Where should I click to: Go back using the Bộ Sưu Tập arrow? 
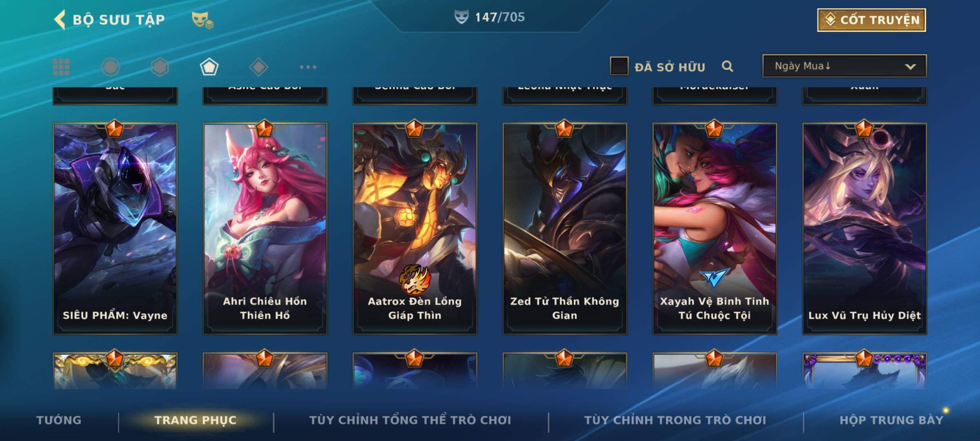point(60,20)
